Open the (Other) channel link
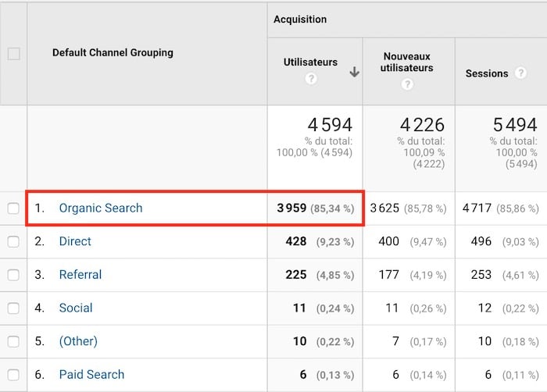547x392 pixels. tap(78, 341)
